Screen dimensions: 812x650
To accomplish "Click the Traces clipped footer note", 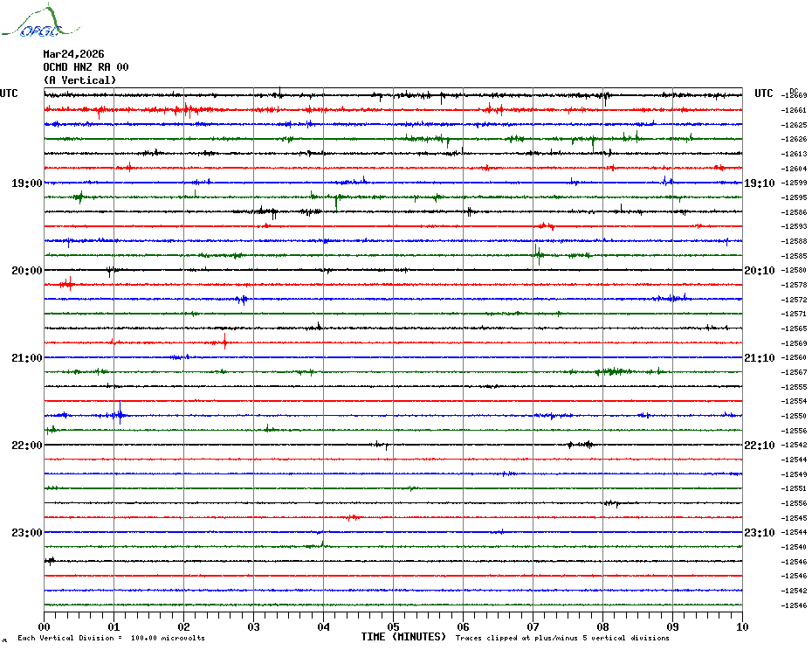I will pos(562,639).
